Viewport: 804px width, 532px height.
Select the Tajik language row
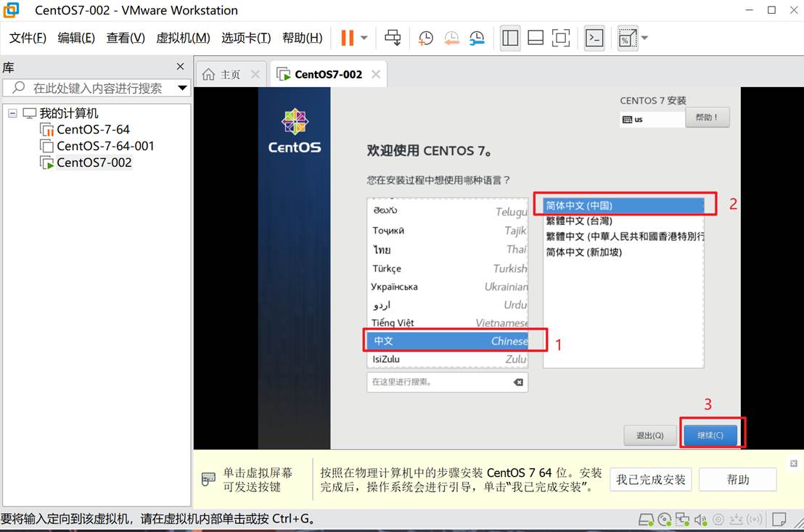tap(447, 230)
